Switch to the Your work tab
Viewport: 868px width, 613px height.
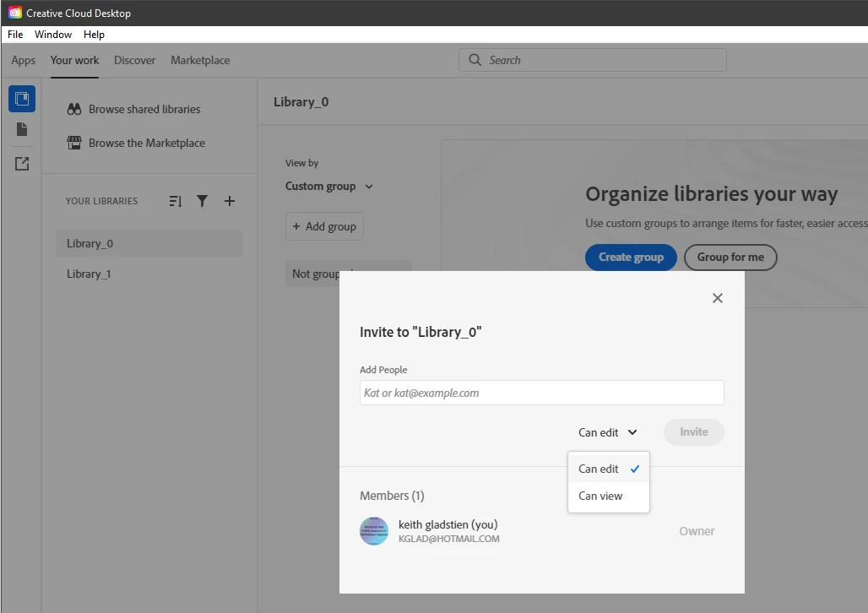[75, 60]
